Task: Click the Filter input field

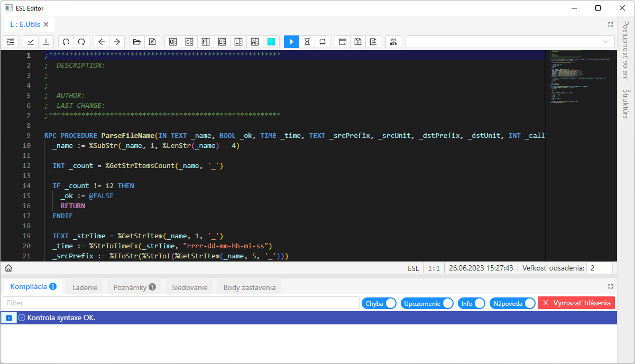Action: pos(181,303)
